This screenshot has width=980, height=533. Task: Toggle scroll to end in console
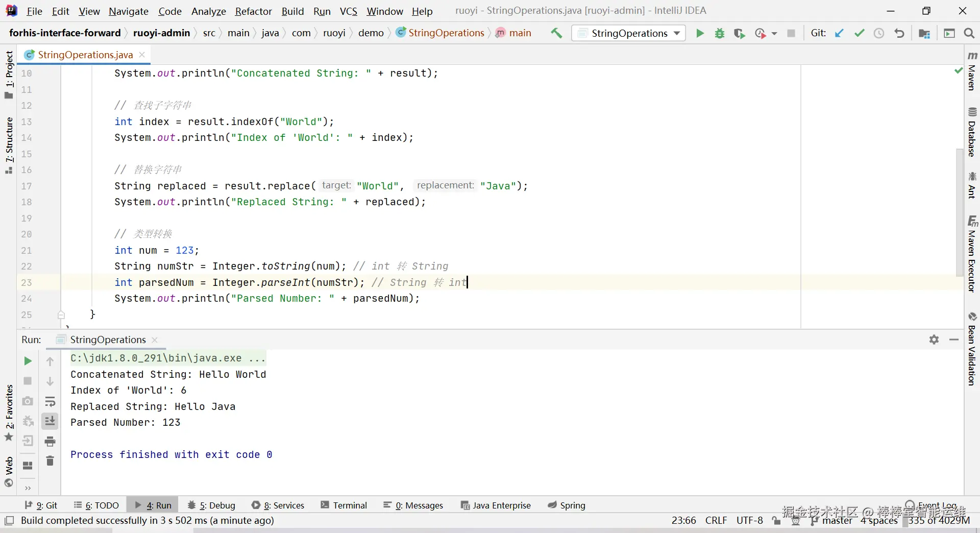[x=50, y=421]
